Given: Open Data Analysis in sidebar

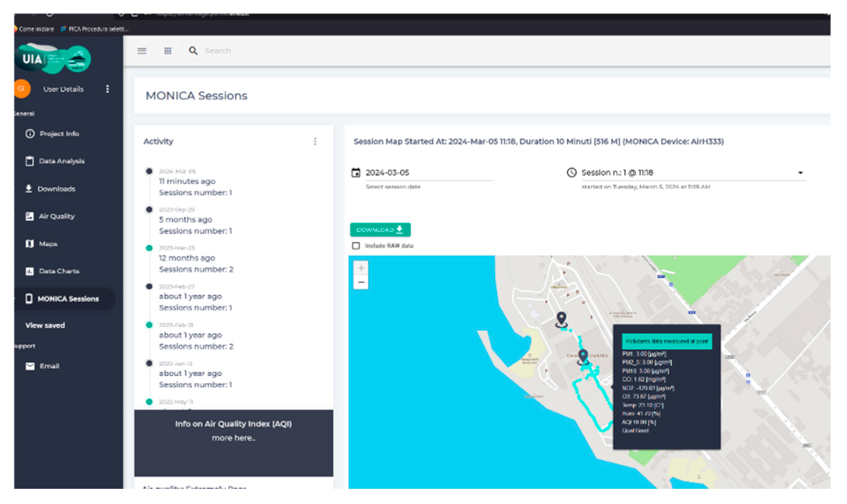Looking at the screenshot, I should pyautogui.click(x=61, y=161).
